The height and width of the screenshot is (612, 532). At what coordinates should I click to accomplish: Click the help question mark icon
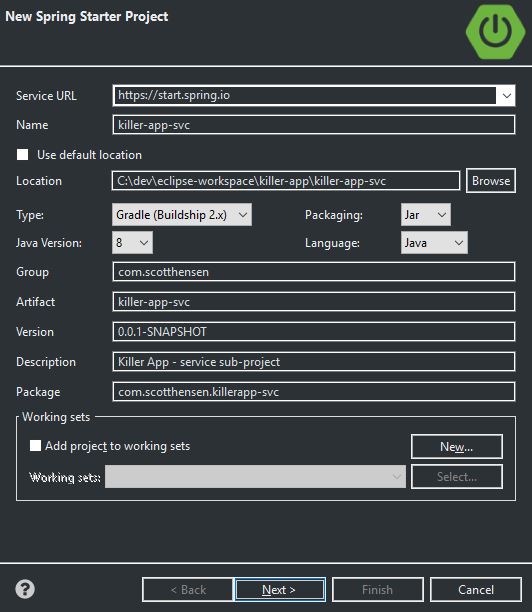point(25,589)
